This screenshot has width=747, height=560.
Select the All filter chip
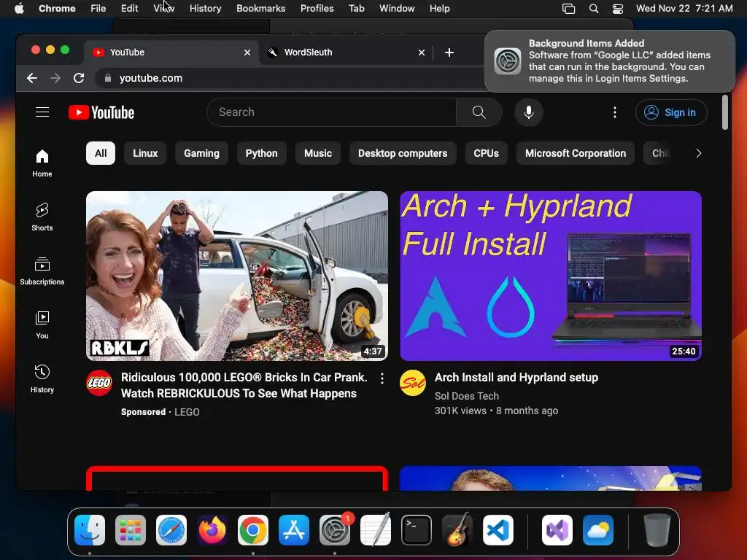(101, 153)
